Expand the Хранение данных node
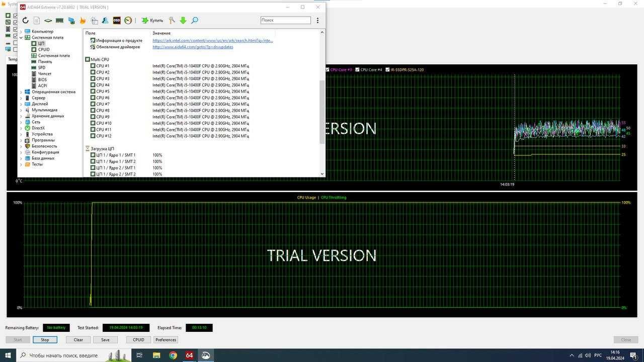The image size is (644, 362). [21, 116]
